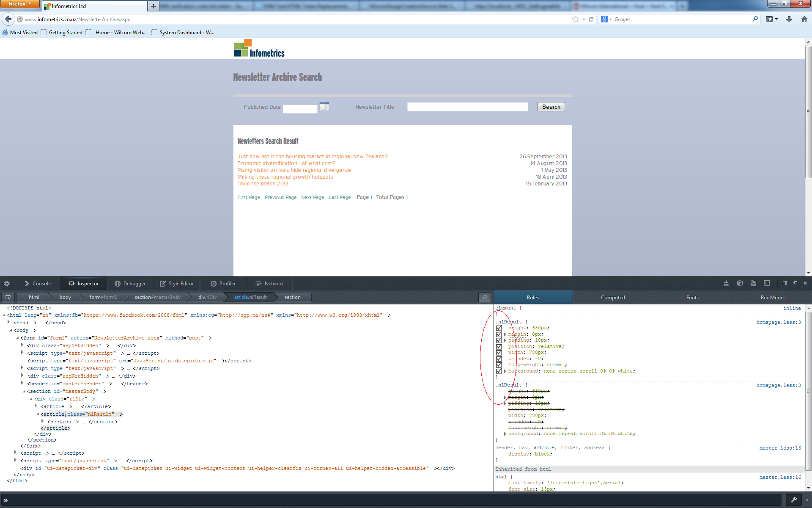Open Economic diversification newsletter link
The height and width of the screenshot is (508, 812).
pyautogui.click(x=286, y=163)
